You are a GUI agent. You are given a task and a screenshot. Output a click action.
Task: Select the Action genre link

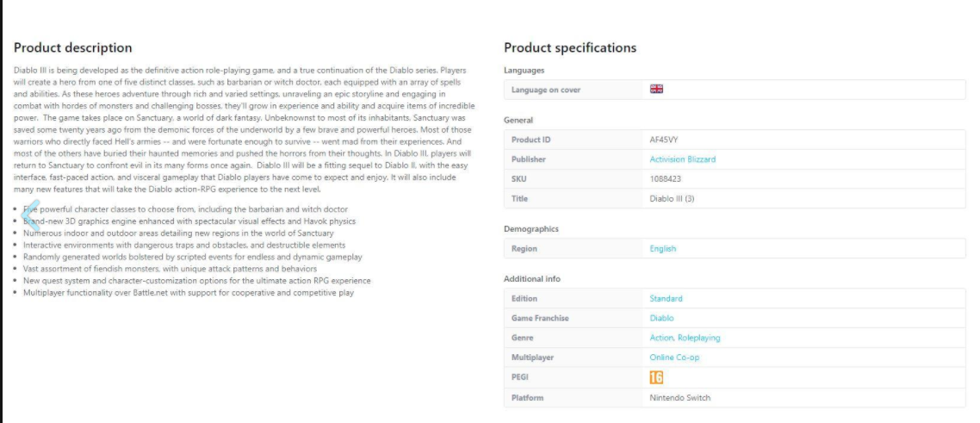coord(661,339)
